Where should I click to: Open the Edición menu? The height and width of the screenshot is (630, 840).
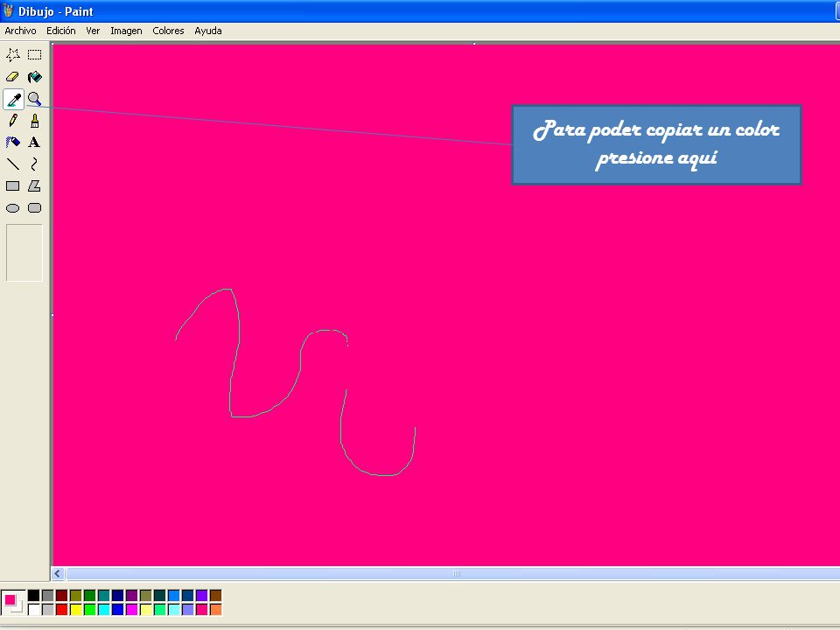(61, 31)
